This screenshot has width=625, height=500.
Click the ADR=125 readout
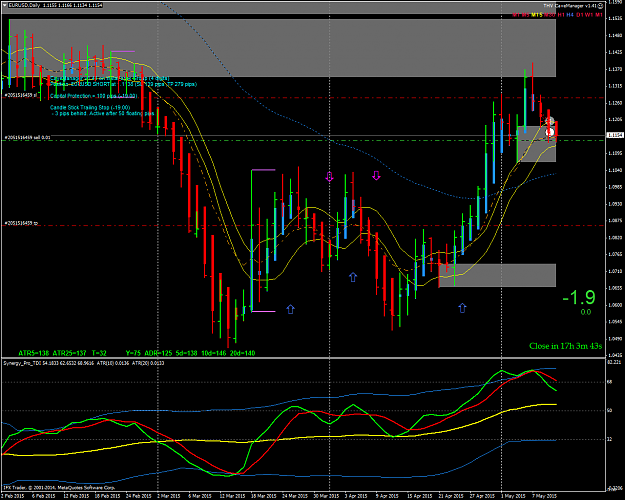(157, 353)
